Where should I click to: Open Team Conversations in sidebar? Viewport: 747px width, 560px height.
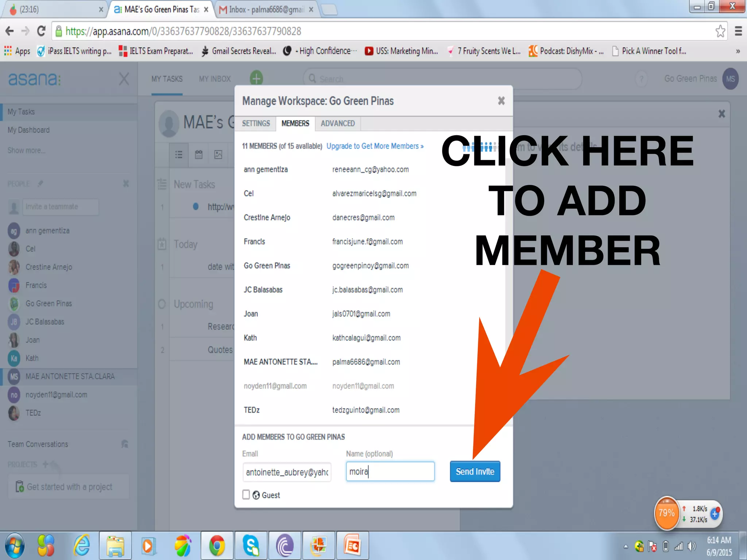pyautogui.click(x=38, y=444)
